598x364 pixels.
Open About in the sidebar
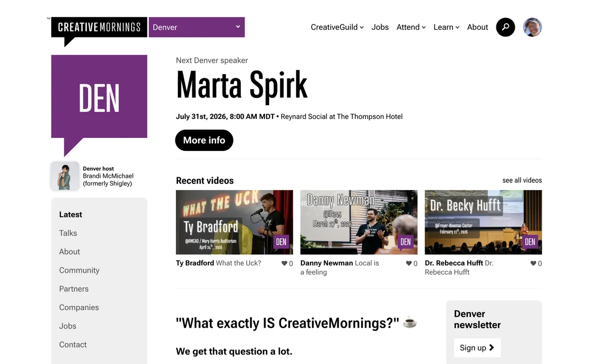[69, 251]
